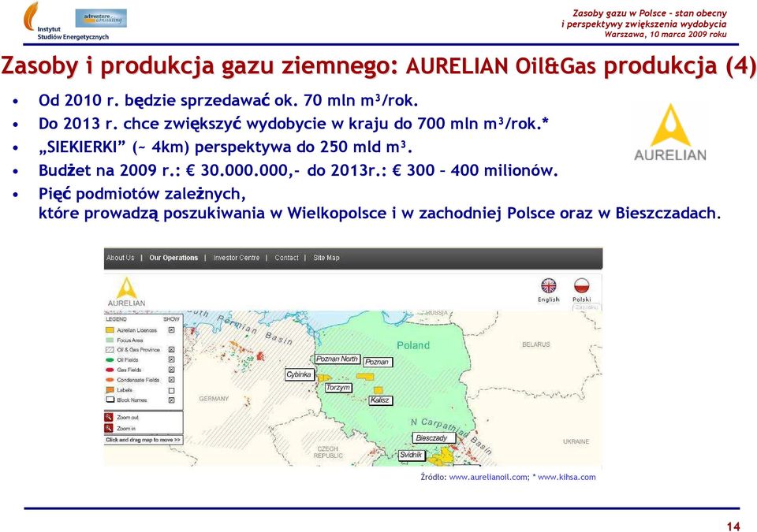Click the „SIEKIERKI” bullet line
Image resolution: width=757 pixels, height=532 pixels.
[226, 147]
